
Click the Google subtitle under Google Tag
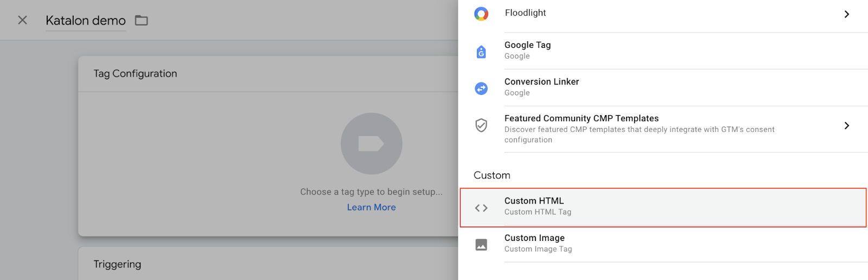tap(517, 56)
